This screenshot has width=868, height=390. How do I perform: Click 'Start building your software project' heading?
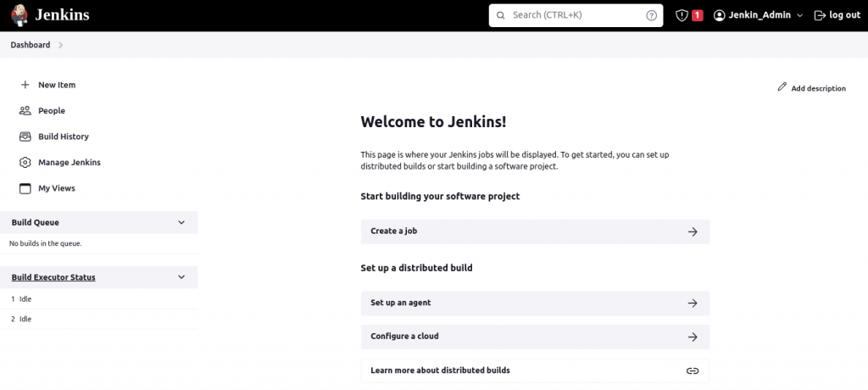point(440,196)
